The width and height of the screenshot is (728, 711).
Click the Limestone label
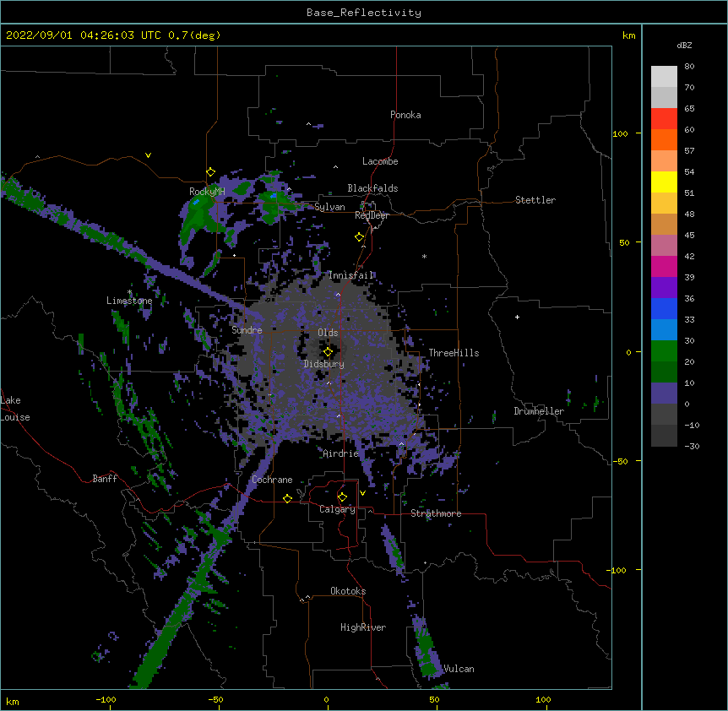pyautogui.click(x=129, y=301)
